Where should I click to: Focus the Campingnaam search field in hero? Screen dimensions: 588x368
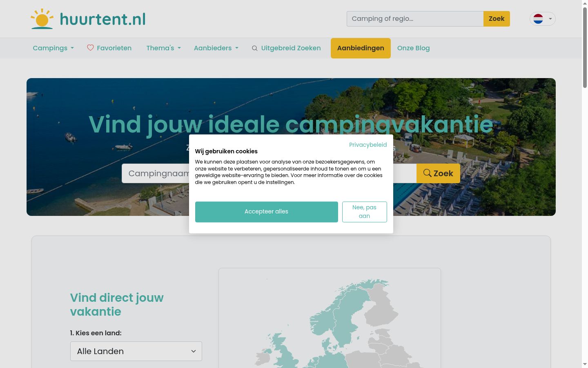tap(156, 173)
